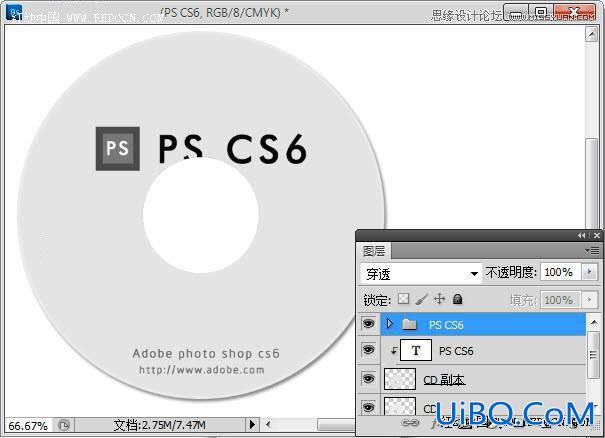Select the bottom CD layer thumbnail
The image size is (605, 438).
pyautogui.click(x=400, y=406)
